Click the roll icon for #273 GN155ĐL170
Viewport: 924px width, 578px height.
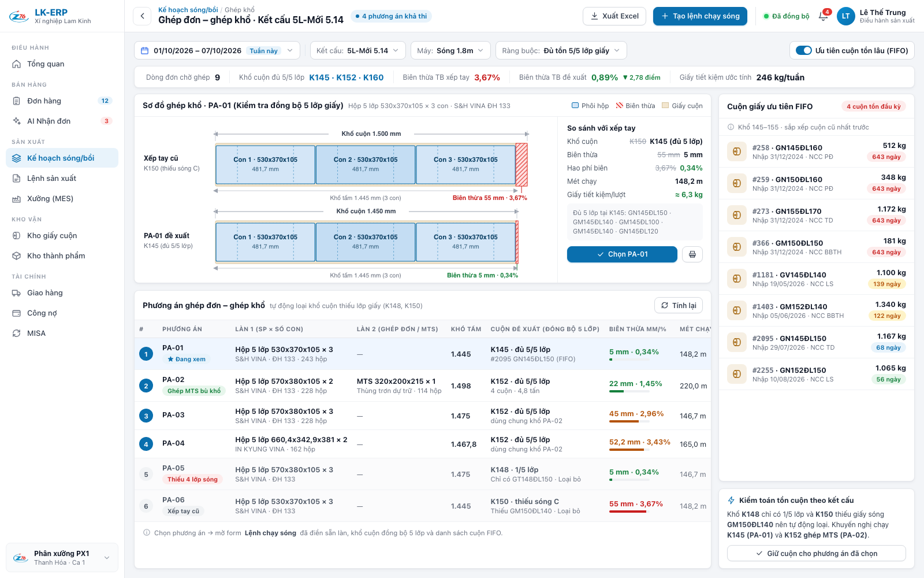pos(737,215)
